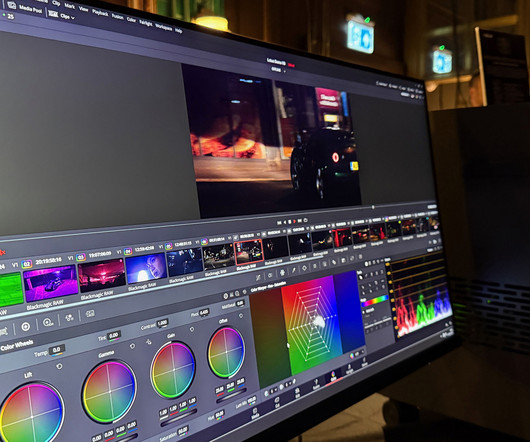Image resolution: width=530 pixels, height=442 pixels.
Task: Click the 02 clip number badge
Action: click(x=27, y=264)
